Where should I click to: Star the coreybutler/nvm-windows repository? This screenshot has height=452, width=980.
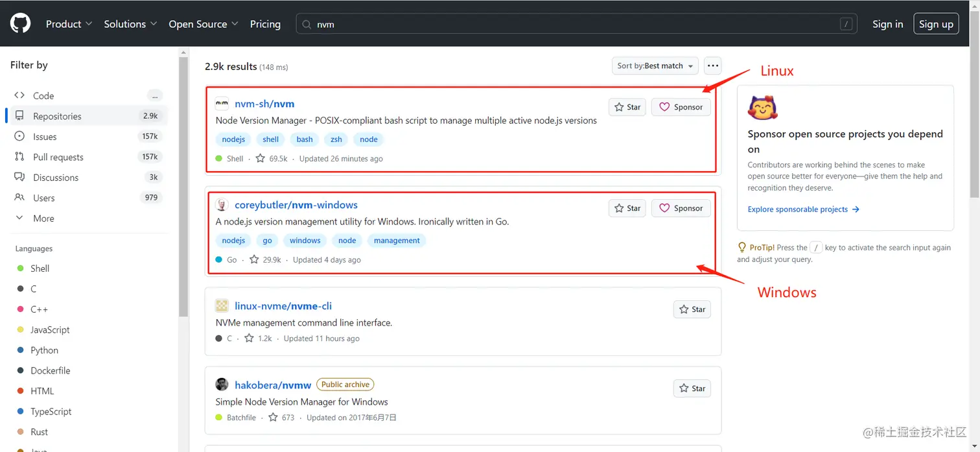pos(627,208)
